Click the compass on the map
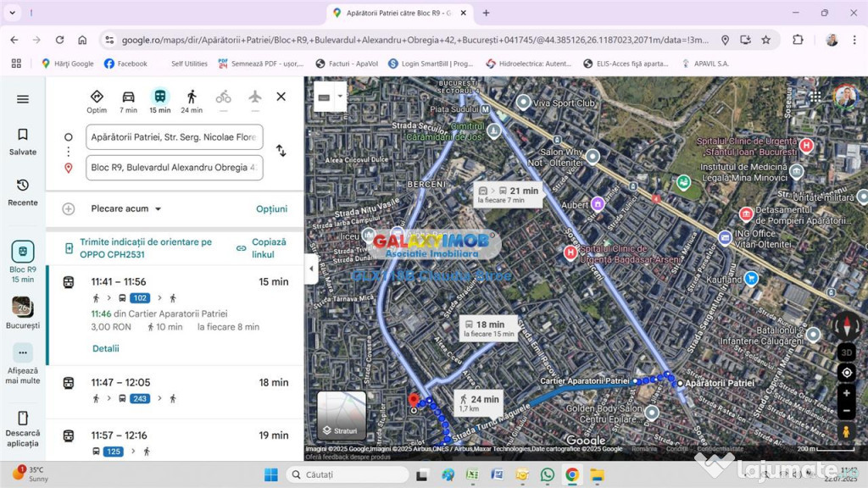 [847, 325]
